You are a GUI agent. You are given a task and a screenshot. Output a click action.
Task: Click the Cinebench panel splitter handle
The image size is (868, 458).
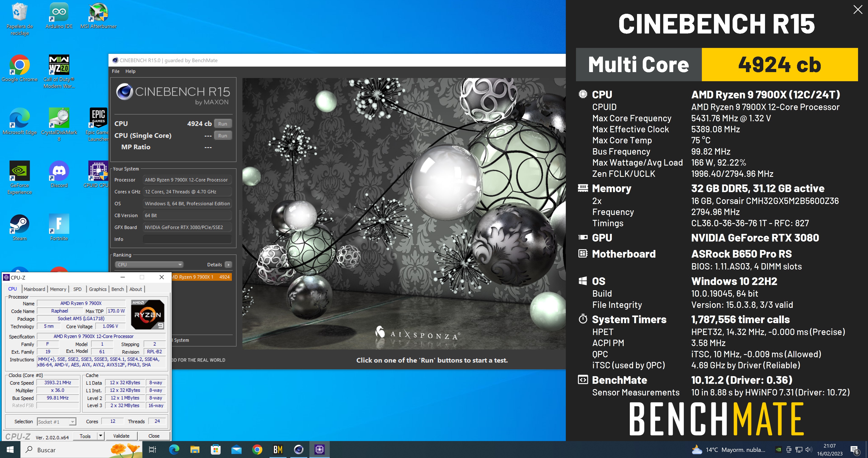coord(240,223)
